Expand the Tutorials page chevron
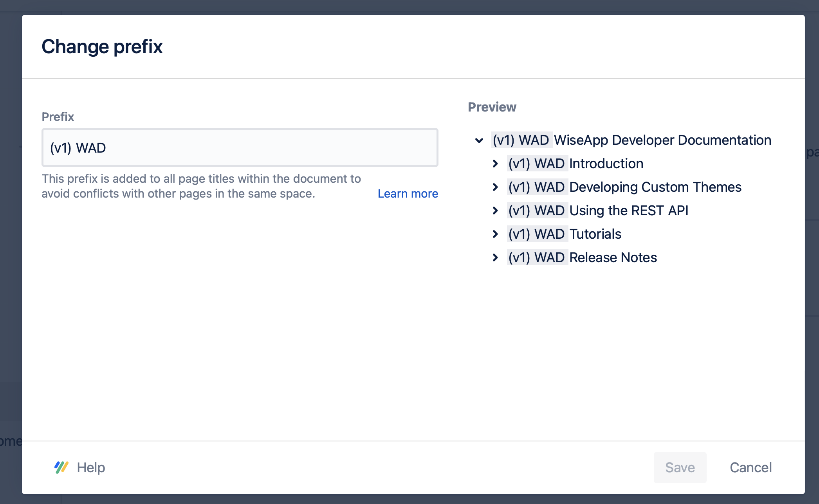 [495, 234]
